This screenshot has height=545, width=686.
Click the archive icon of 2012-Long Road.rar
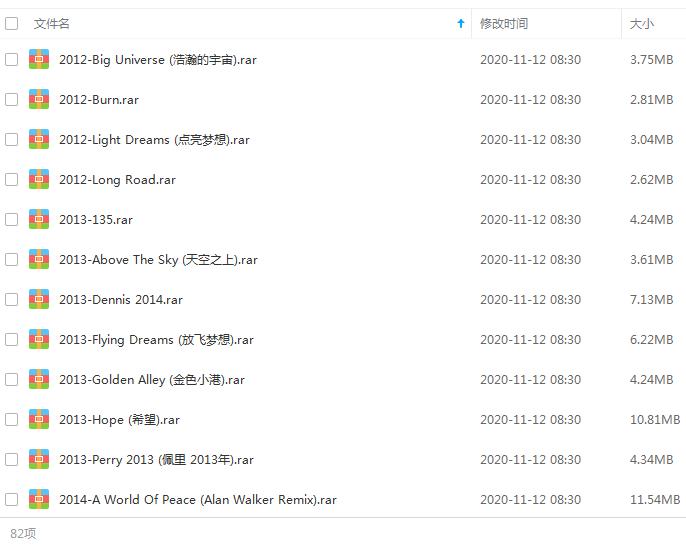pos(39,179)
